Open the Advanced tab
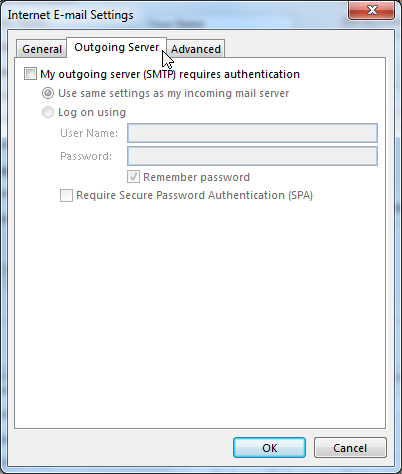This screenshot has width=402, height=474. pos(196,49)
